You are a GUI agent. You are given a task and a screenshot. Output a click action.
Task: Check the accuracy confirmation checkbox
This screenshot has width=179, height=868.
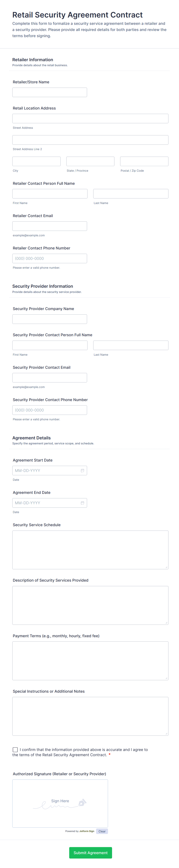[x=15, y=750]
